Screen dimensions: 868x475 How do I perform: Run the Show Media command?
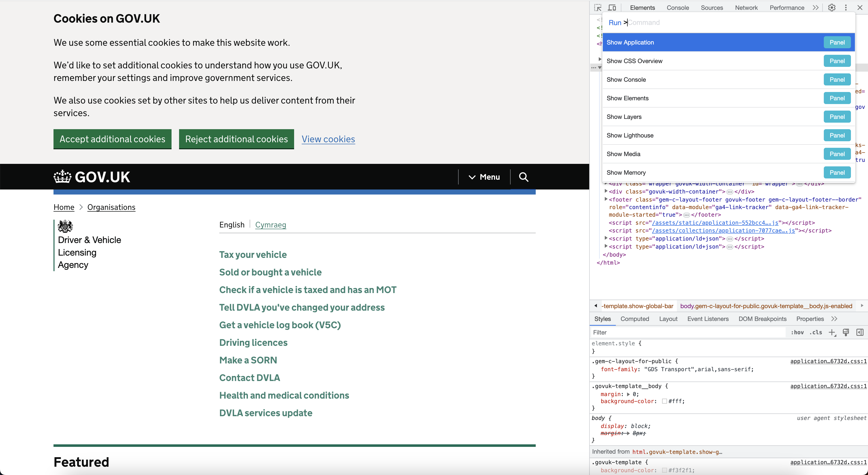(x=729, y=154)
